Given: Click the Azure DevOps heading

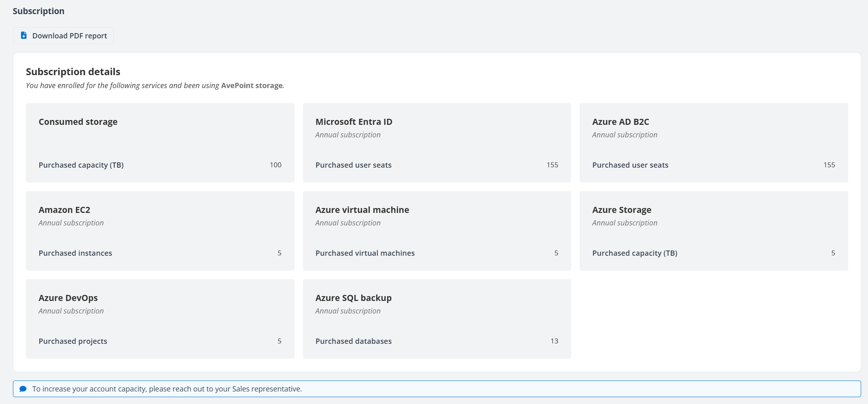Looking at the screenshot, I should (x=68, y=298).
